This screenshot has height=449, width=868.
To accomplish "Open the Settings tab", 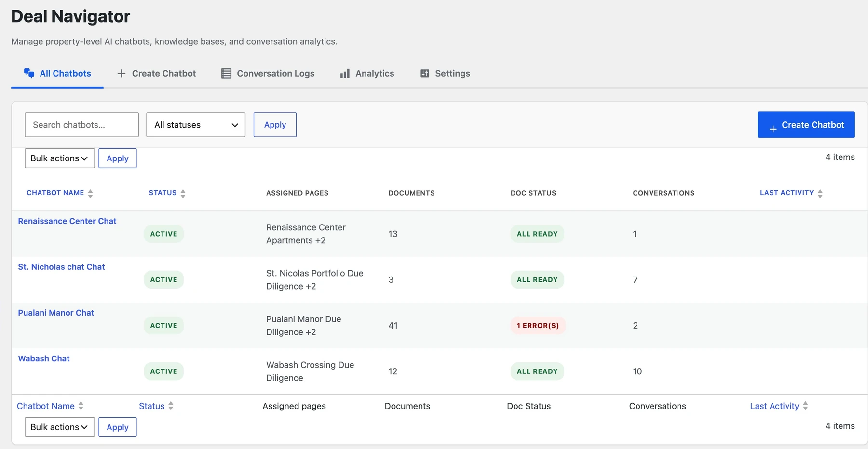I will tap(446, 73).
